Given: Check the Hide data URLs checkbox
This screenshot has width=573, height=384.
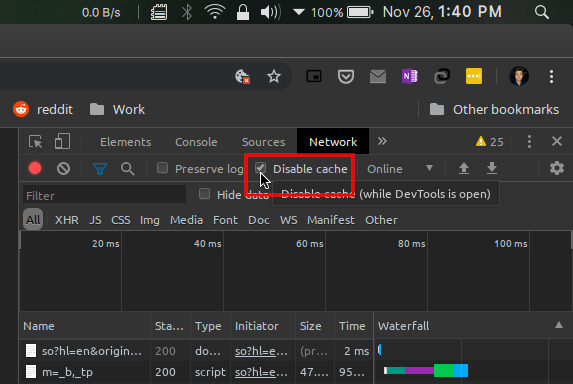Looking at the screenshot, I should click(x=204, y=194).
